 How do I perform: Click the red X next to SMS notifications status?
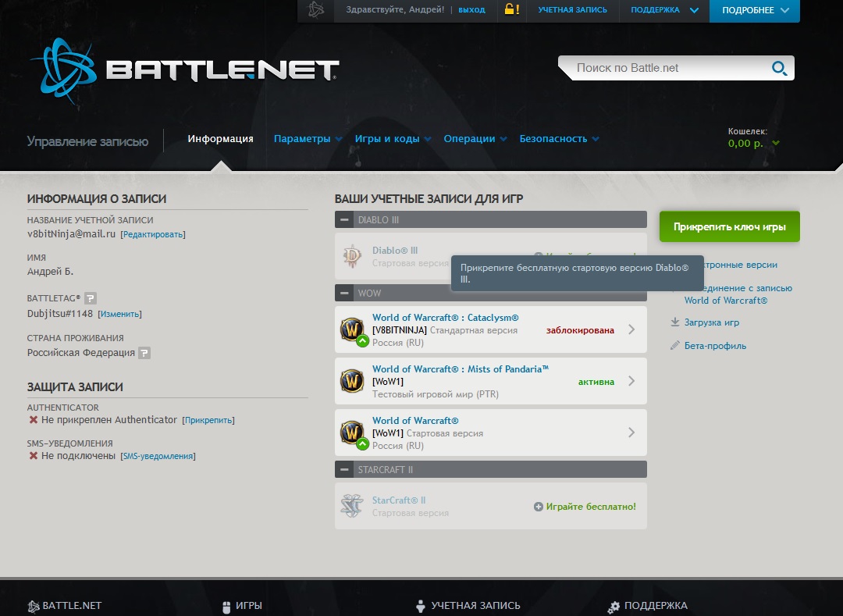(x=34, y=456)
